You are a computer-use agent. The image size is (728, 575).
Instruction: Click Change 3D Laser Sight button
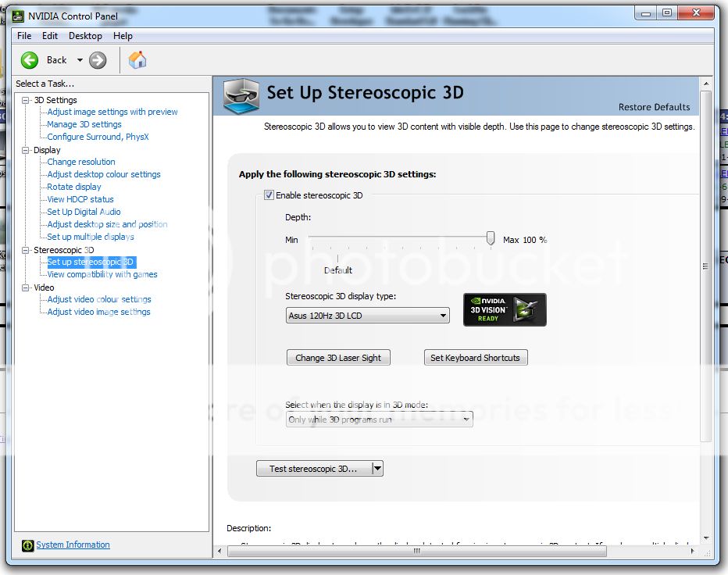click(x=338, y=358)
